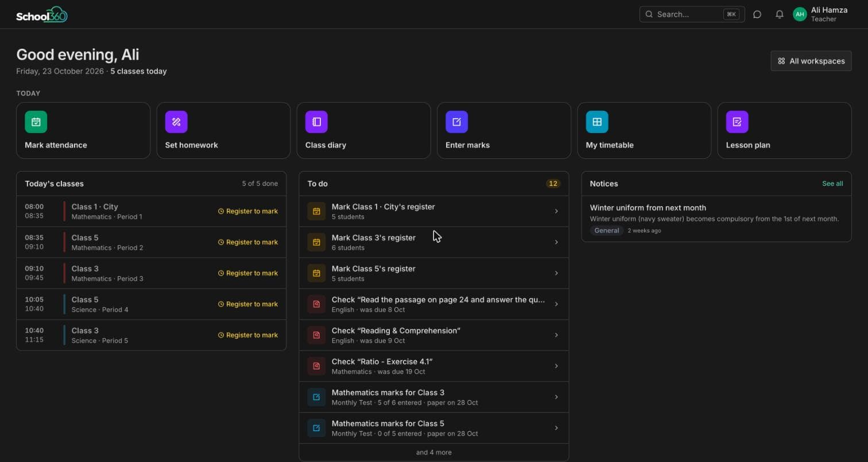This screenshot has width=868, height=462.
Task: Click Register to mark for Class 1 · City
Action: click(248, 211)
